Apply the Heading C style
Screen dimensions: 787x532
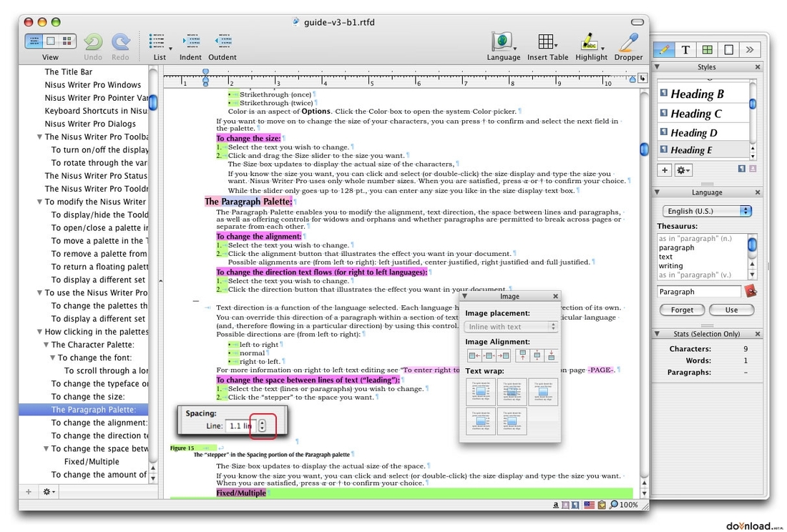[x=703, y=113]
